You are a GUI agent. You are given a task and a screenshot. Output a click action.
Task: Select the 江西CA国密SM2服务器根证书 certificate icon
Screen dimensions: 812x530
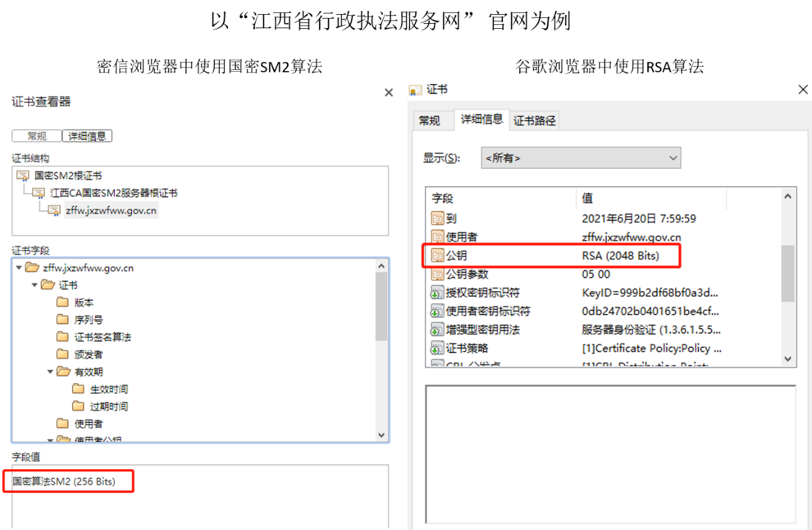tap(39, 193)
